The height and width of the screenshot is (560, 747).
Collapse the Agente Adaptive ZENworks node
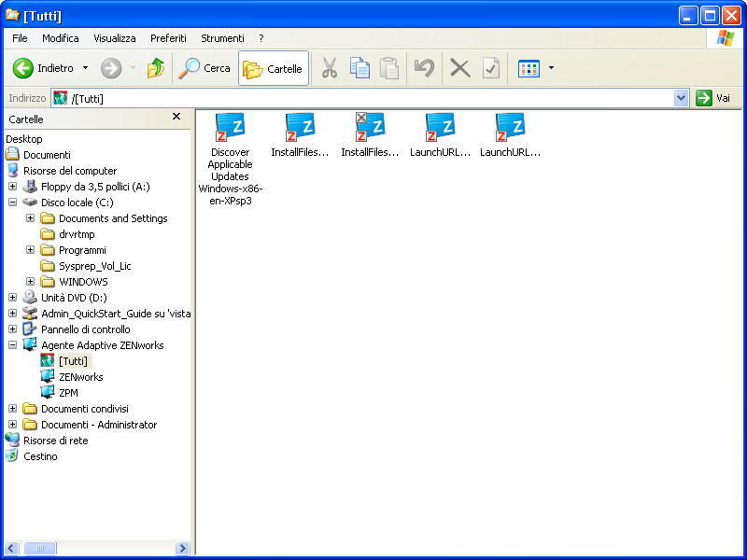[12, 345]
